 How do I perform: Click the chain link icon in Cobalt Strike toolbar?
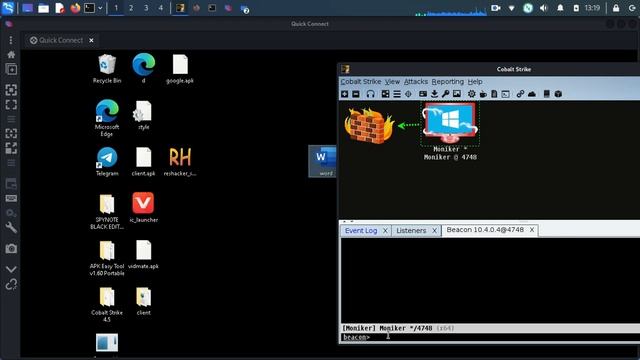520,94
